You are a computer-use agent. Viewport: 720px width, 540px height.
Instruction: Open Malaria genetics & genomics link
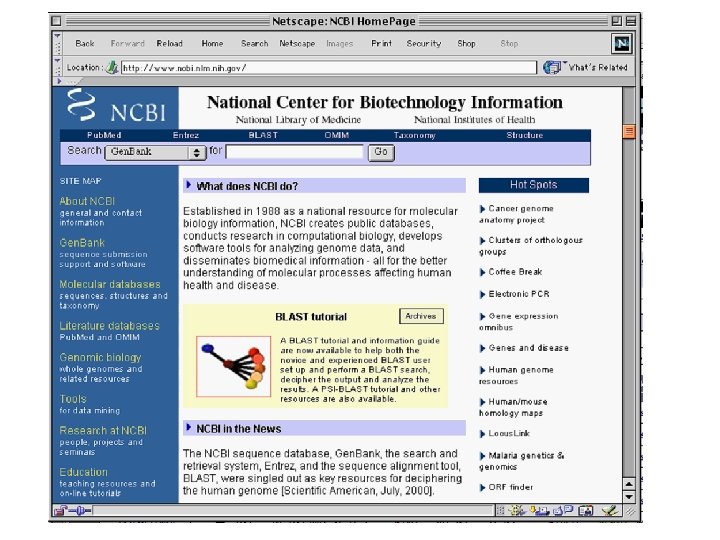click(522, 461)
